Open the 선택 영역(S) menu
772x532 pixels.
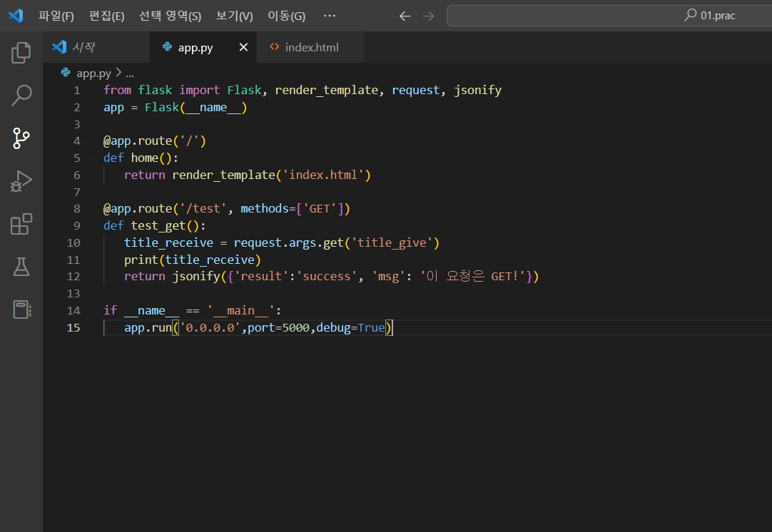[x=170, y=16]
